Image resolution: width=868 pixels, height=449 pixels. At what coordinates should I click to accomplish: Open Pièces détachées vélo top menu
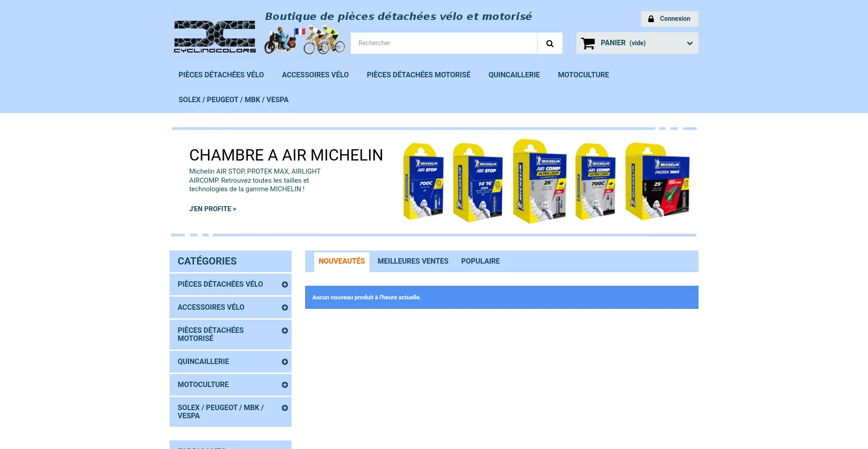tap(221, 75)
